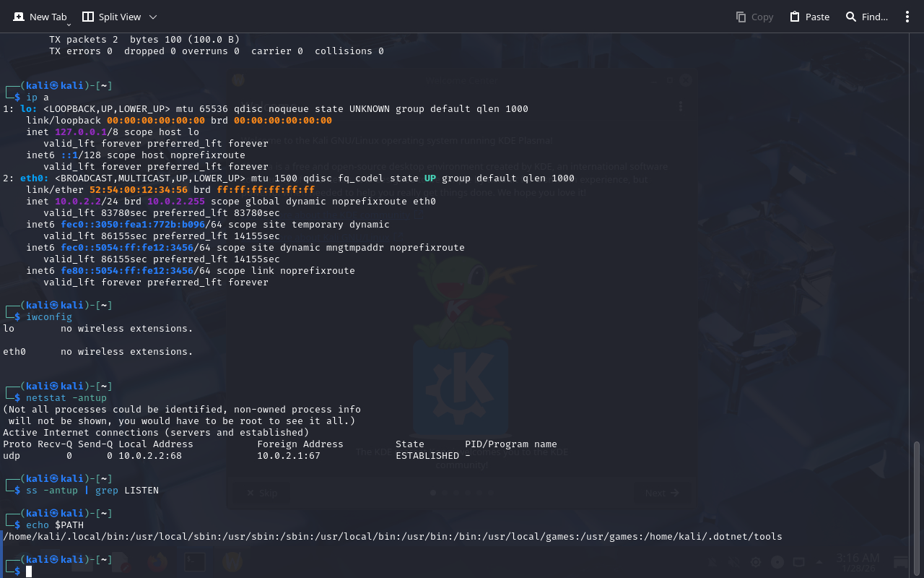Image resolution: width=924 pixels, height=578 pixels.
Task: Click the Copy icon in toolbar
Action: (741, 17)
